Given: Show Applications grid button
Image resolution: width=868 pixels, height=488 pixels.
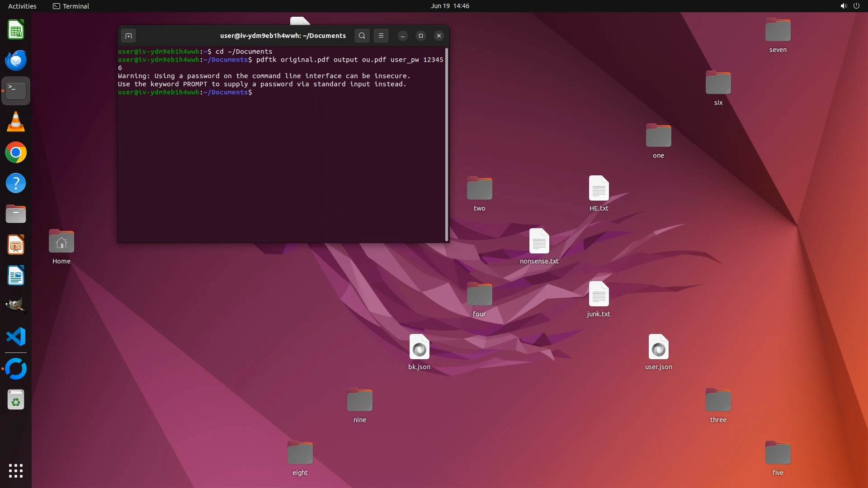Looking at the screenshot, I should [x=16, y=471].
